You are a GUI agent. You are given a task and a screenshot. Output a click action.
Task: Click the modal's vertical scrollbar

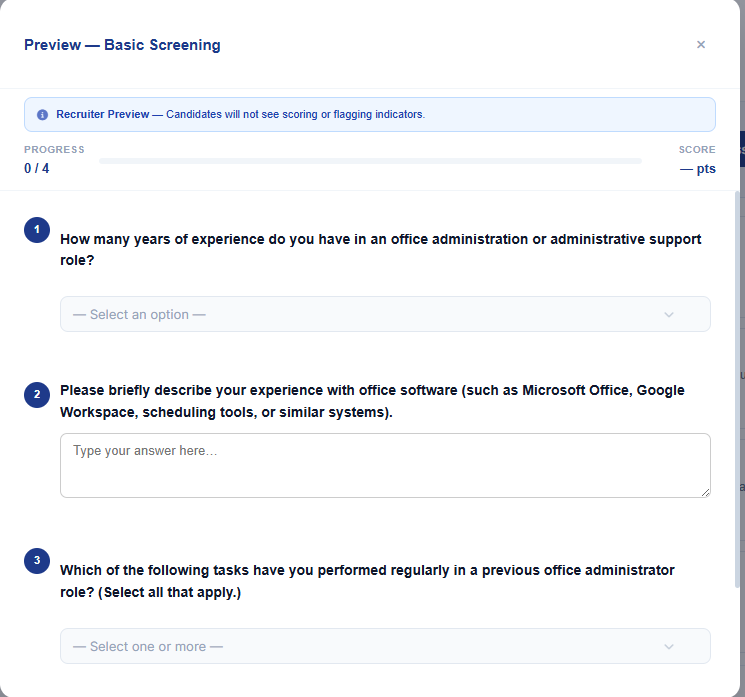[x=737, y=390]
